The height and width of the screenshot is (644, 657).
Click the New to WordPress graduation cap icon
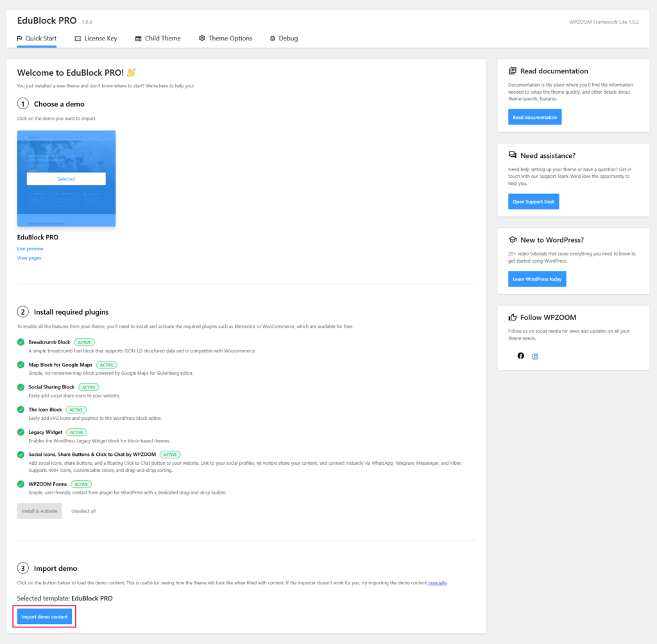513,240
